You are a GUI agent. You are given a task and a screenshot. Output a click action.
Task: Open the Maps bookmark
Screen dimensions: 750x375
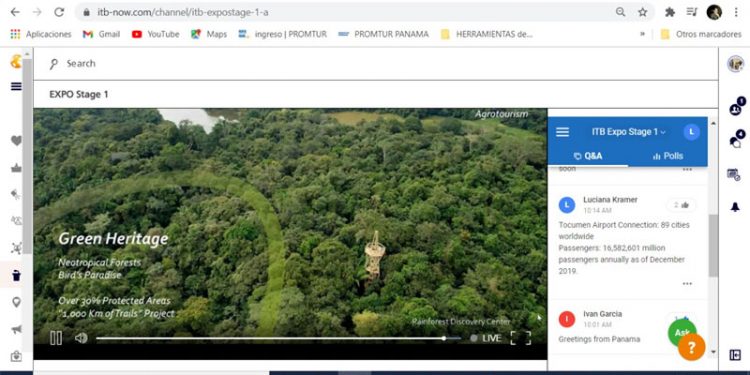coord(209,34)
